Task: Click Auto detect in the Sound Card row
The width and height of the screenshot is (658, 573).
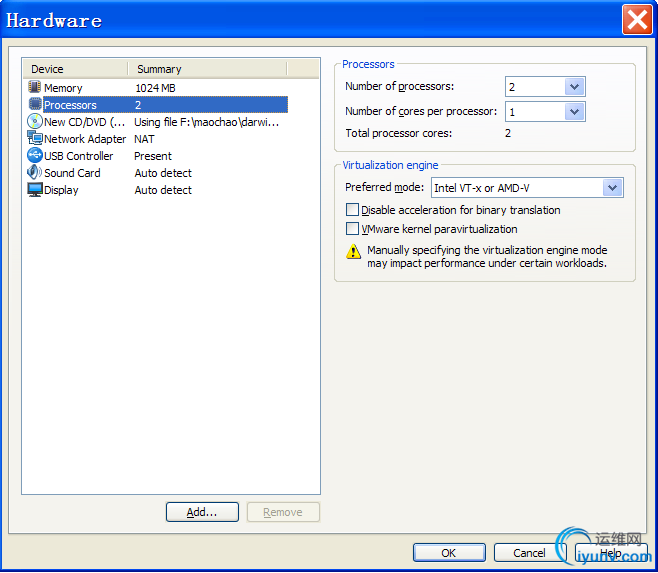Action: pyautogui.click(x=163, y=173)
